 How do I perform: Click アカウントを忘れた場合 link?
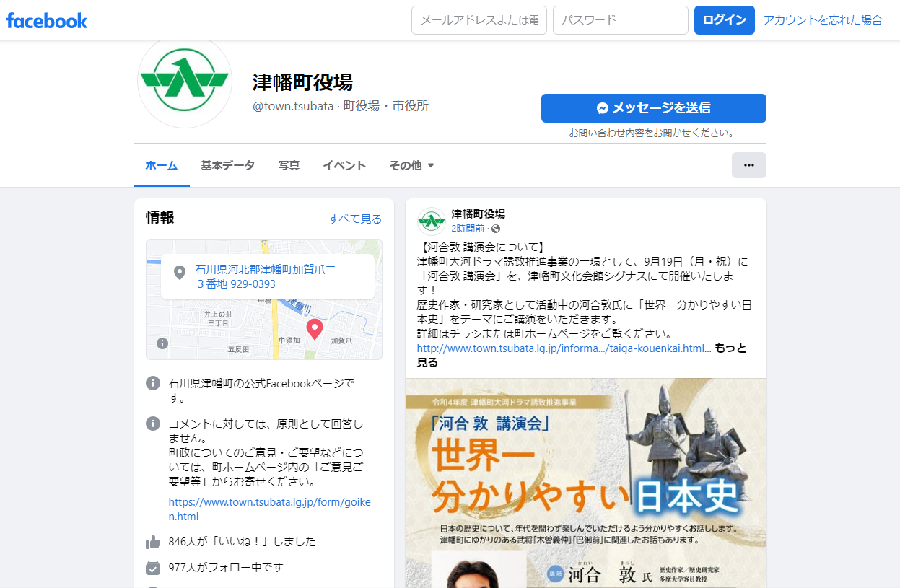click(x=823, y=20)
